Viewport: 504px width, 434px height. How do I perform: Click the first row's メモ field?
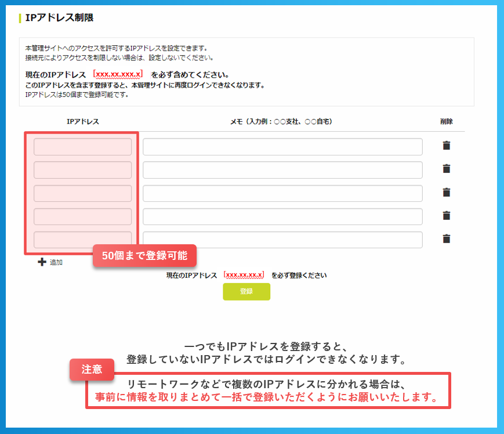point(282,147)
